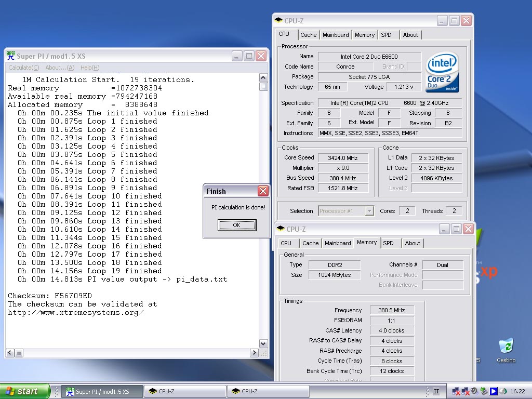Image resolution: width=532 pixels, height=399 pixels.
Task: Open Memory tab in upper CPU-Z window
Action: pyautogui.click(x=364, y=35)
